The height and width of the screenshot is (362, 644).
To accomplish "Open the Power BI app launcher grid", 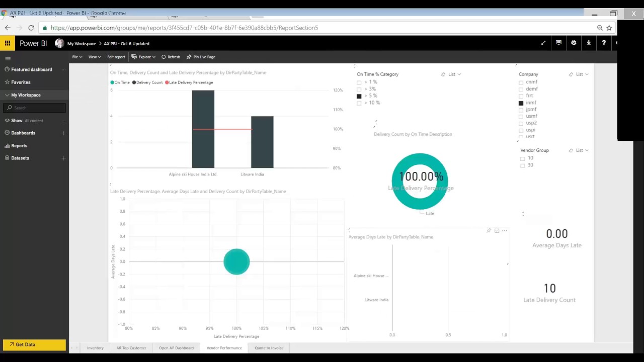I will 8,43.
